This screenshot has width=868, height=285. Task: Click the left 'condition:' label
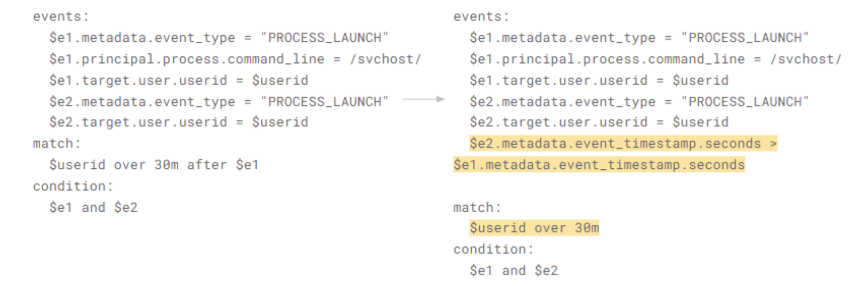click(x=73, y=186)
